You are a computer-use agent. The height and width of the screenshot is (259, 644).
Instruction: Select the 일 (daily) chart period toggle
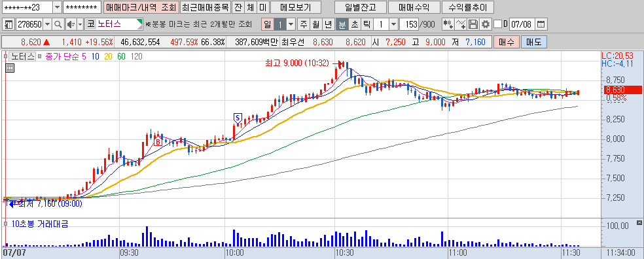click(x=268, y=25)
